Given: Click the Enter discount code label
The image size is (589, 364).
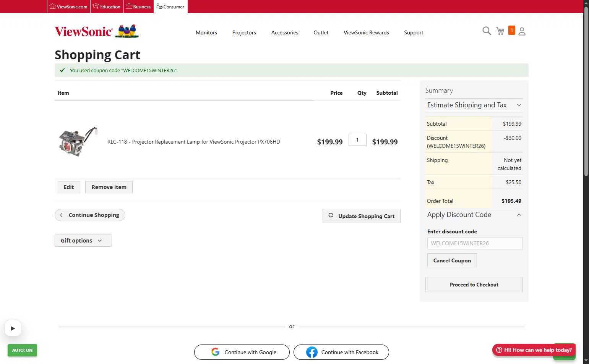Looking at the screenshot, I should pyautogui.click(x=452, y=231).
